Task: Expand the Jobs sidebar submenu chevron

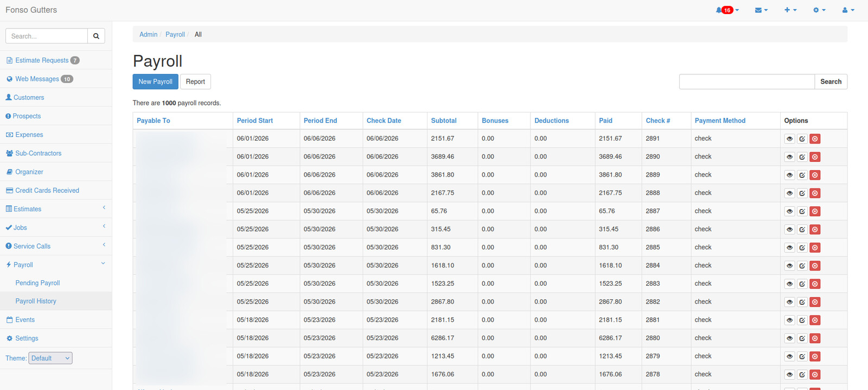Action: [104, 227]
